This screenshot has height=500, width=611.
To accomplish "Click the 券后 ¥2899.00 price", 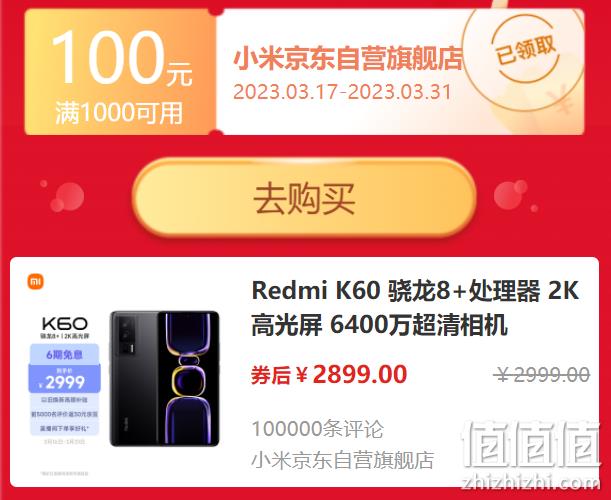I will tap(329, 375).
